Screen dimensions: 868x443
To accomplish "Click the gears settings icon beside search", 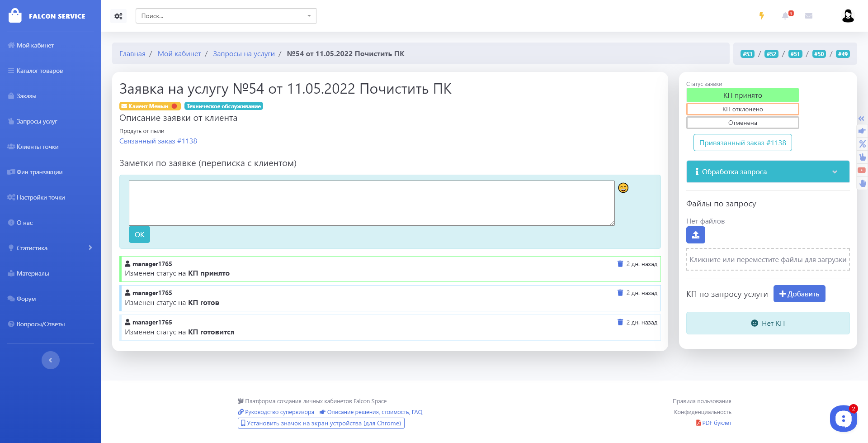I will pyautogui.click(x=118, y=16).
